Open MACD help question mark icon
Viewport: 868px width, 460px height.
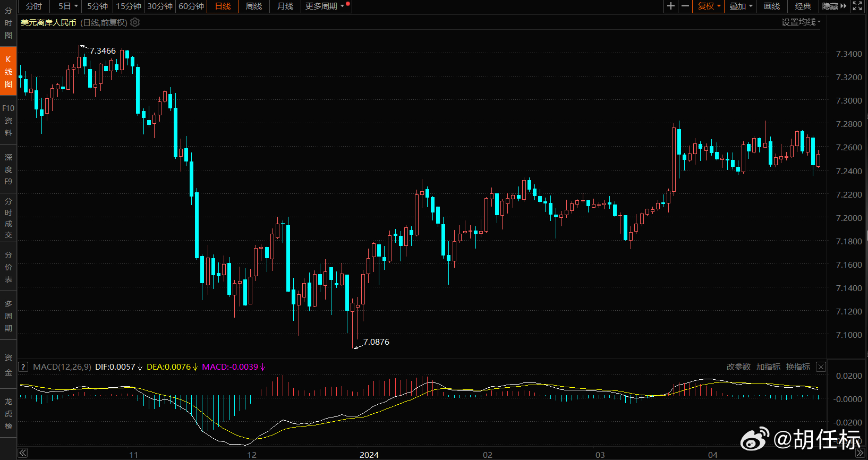pos(23,367)
